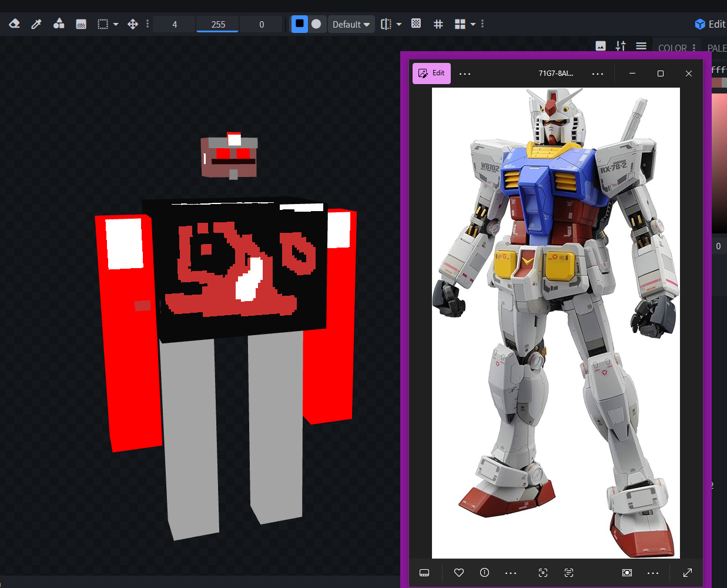Viewport: 727px width, 588px height.
Task: Open Photos title-bar three-dot menu
Action: pyautogui.click(x=598, y=73)
